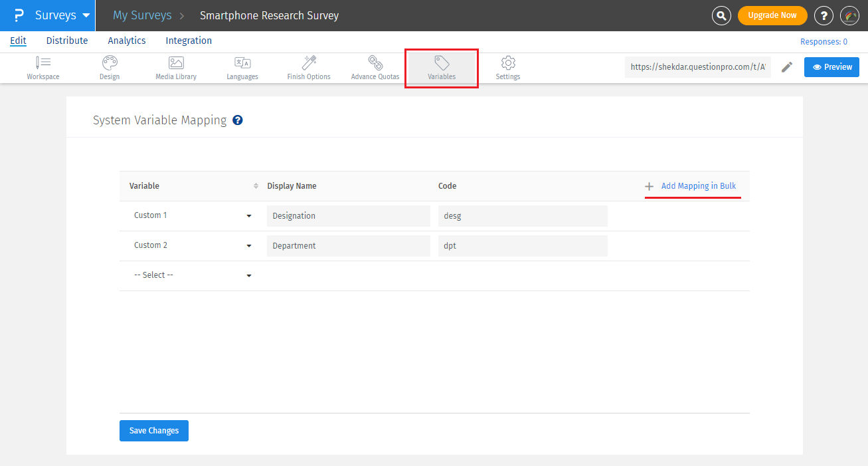Viewport: 868px width, 466px height.
Task: Open the Advance Quotas icon
Action: point(375,63)
